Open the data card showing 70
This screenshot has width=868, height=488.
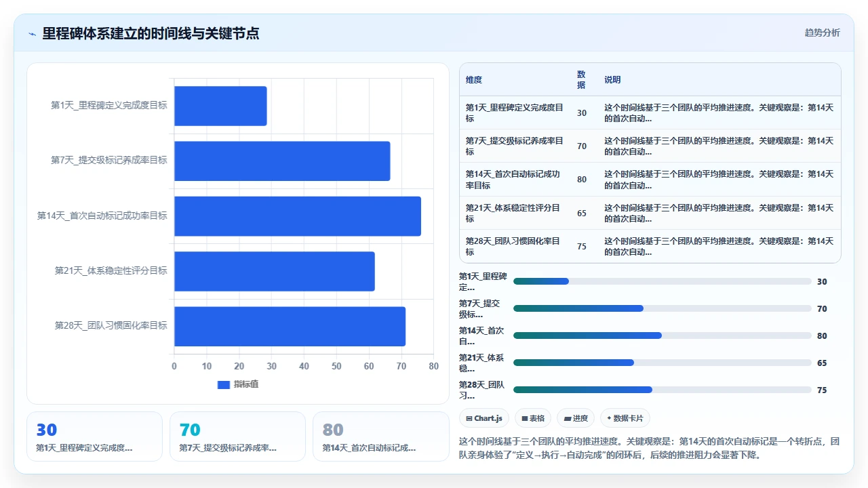coord(237,436)
